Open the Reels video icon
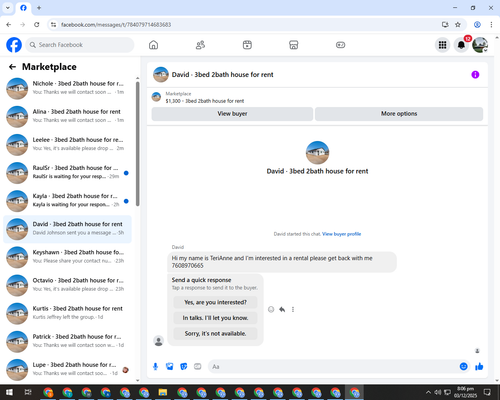This screenshot has width=500, height=400. click(x=247, y=45)
